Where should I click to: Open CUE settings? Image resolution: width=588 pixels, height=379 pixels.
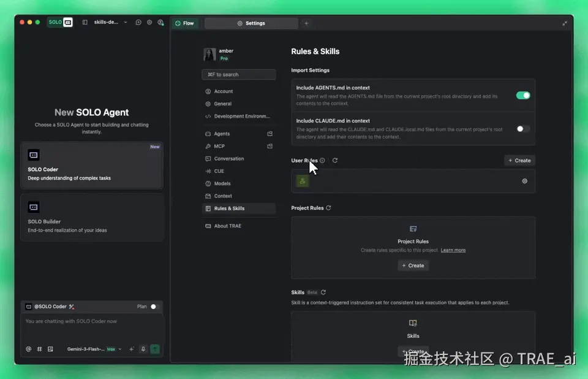[x=239, y=171]
